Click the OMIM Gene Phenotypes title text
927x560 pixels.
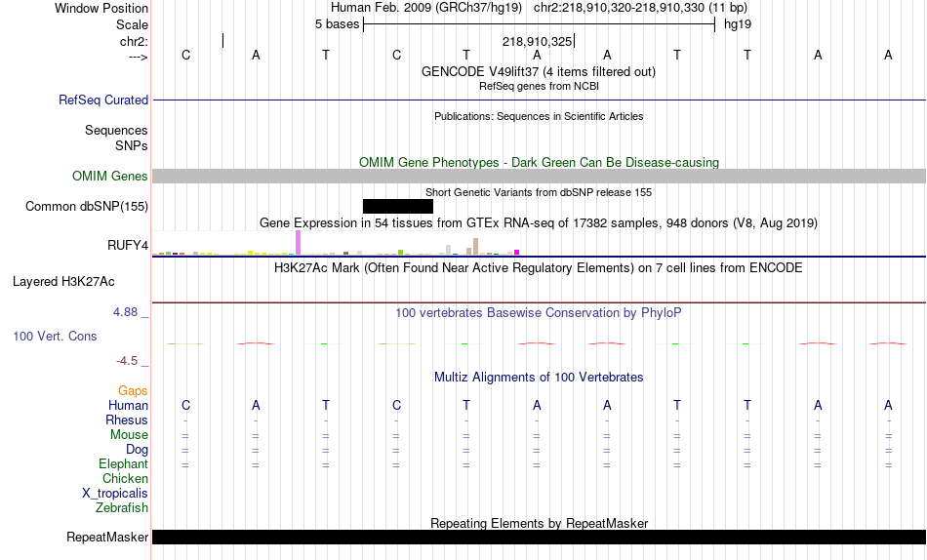(540, 162)
